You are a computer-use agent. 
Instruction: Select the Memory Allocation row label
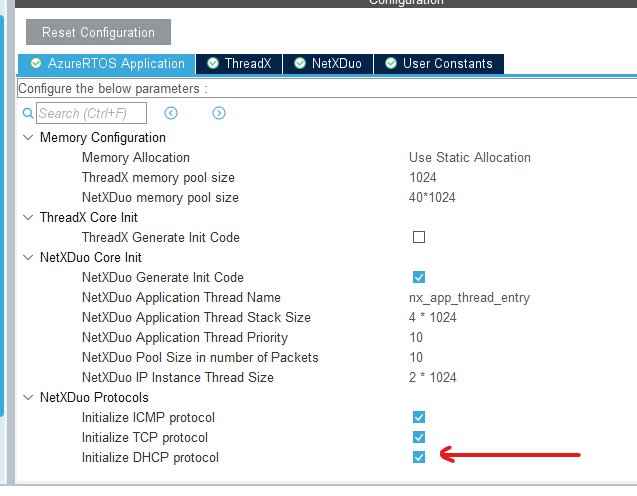pyautogui.click(x=136, y=158)
